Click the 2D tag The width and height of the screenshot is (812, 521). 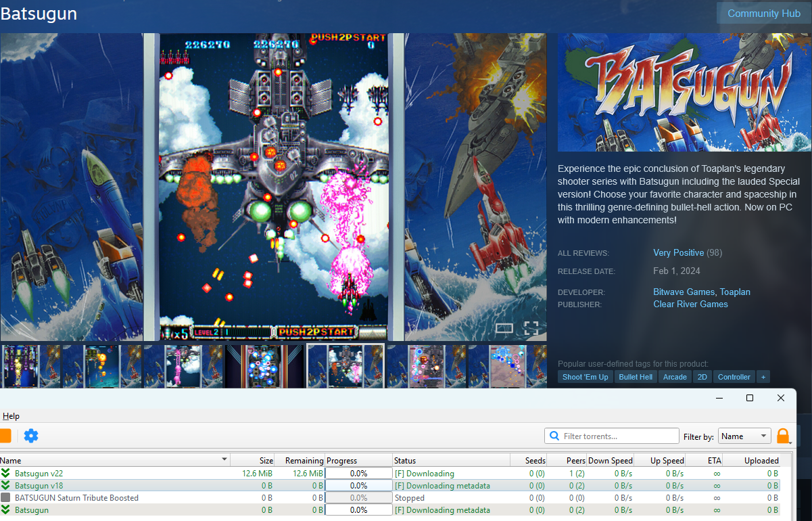[x=702, y=377]
